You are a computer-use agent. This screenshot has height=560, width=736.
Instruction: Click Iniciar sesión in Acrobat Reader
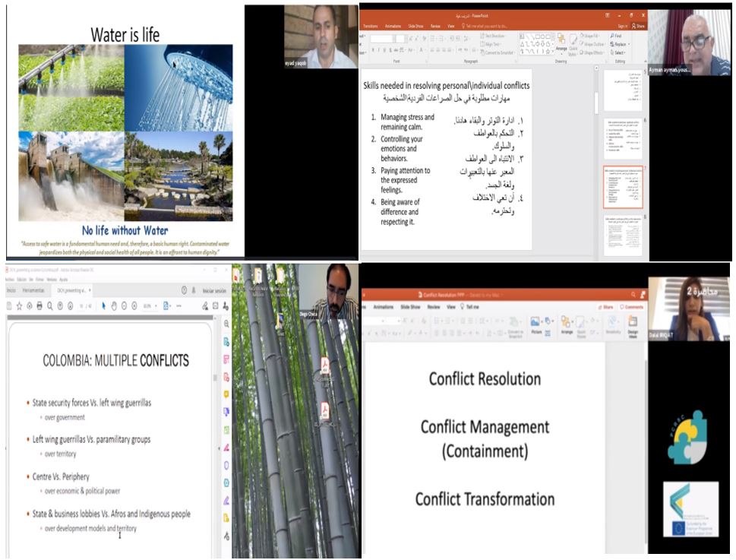point(214,290)
